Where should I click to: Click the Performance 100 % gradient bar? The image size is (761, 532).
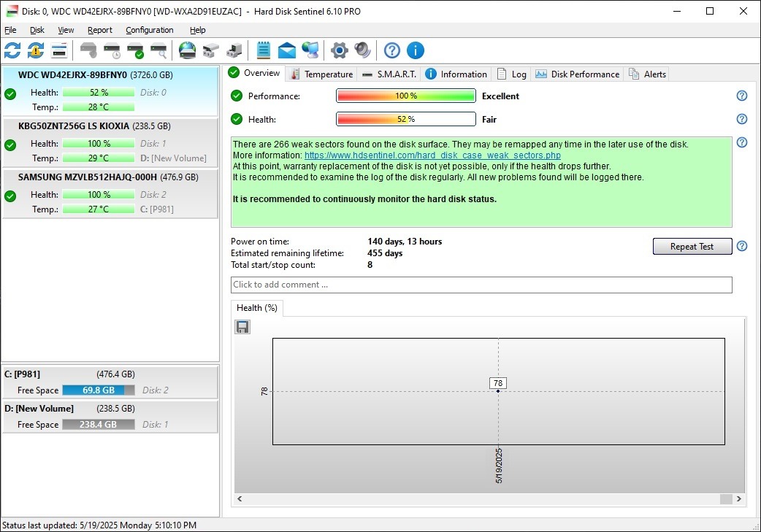406,96
